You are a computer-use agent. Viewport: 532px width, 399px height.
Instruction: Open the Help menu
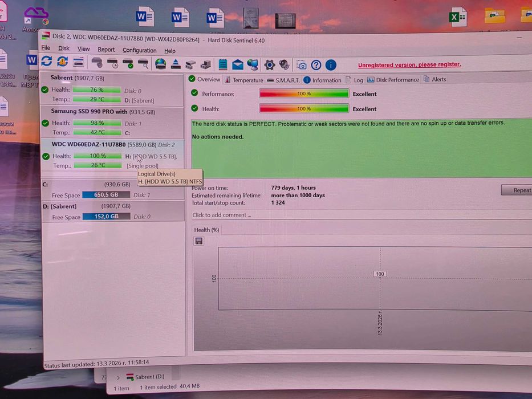pyautogui.click(x=170, y=51)
